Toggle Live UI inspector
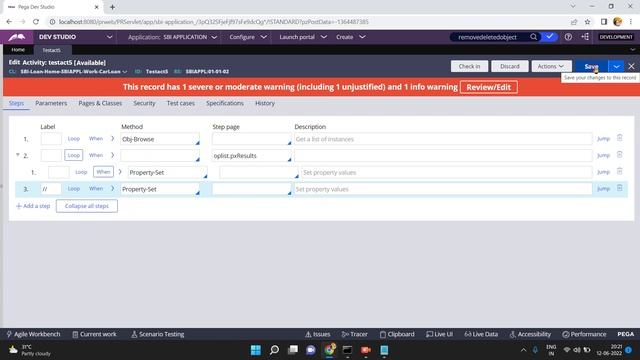 pyautogui.click(x=440, y=334)
